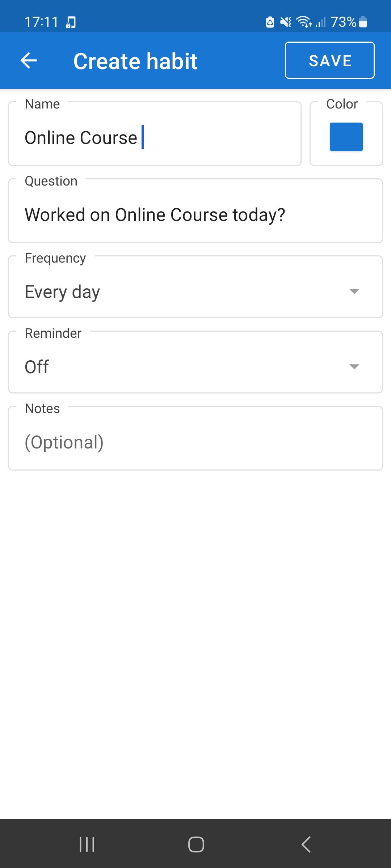The image size is (391, 868).
Task: Tap the Android back navigation button
Action: pyautogui.click(x=306, y=845)
